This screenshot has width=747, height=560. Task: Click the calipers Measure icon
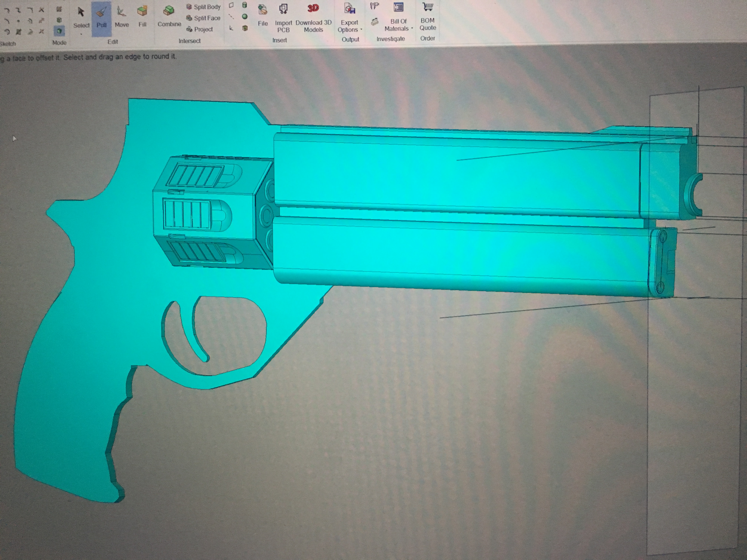coord(374,6)
